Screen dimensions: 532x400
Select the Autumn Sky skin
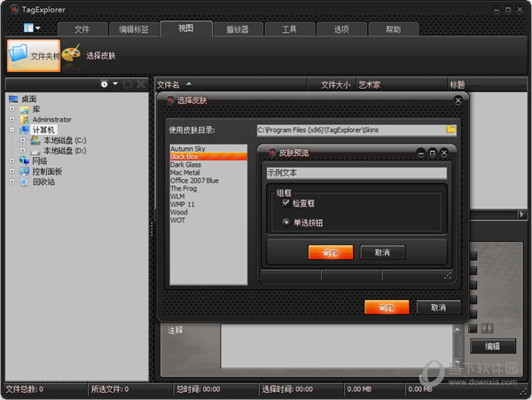208,149
